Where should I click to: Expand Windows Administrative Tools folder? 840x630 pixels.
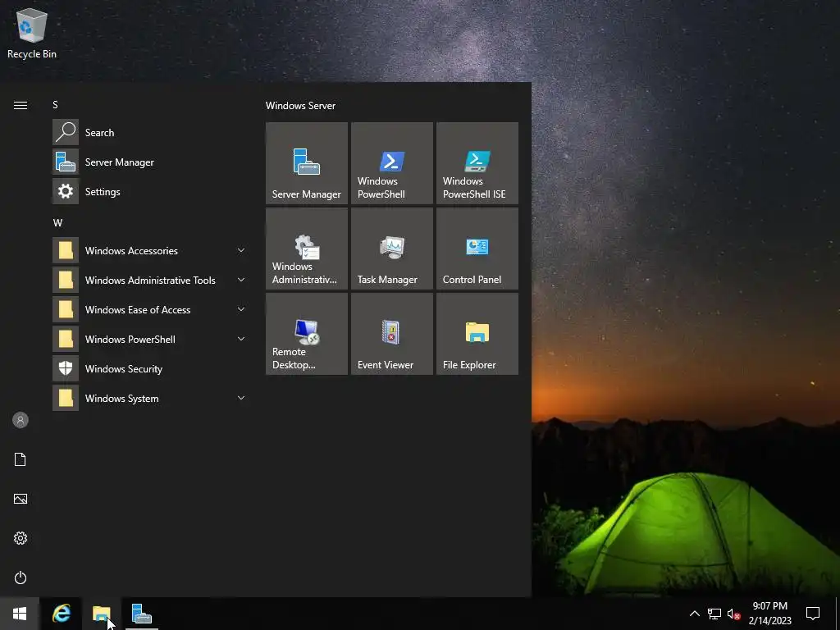tap(150, 280)
